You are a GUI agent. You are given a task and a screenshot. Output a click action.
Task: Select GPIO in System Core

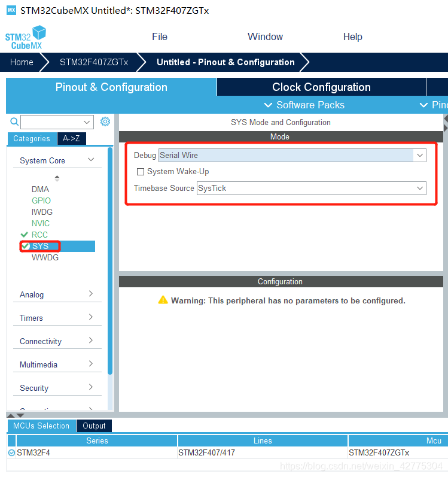coord(41,200)
